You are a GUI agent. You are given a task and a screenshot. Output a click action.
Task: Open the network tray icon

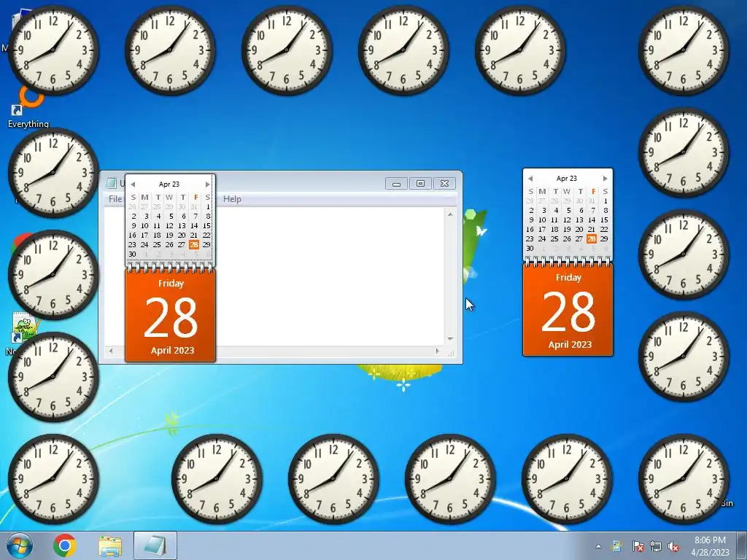click(x=656, y=546)
